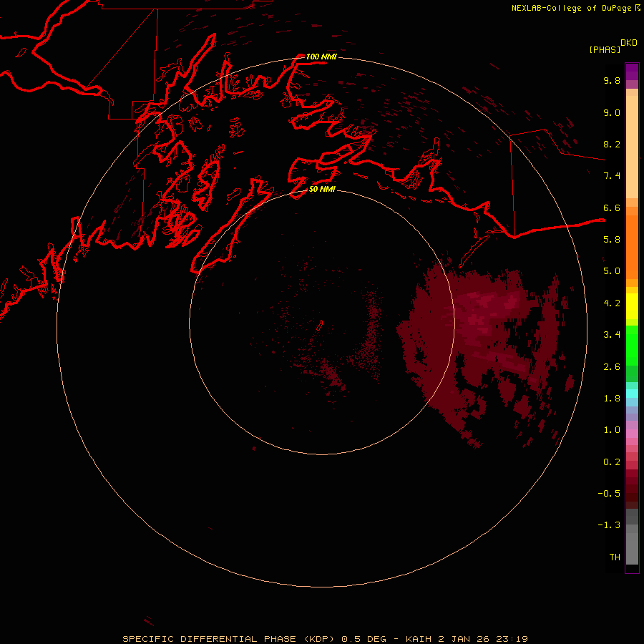
Task: Click the cyan band of the color bar
Action: point(632,393)
